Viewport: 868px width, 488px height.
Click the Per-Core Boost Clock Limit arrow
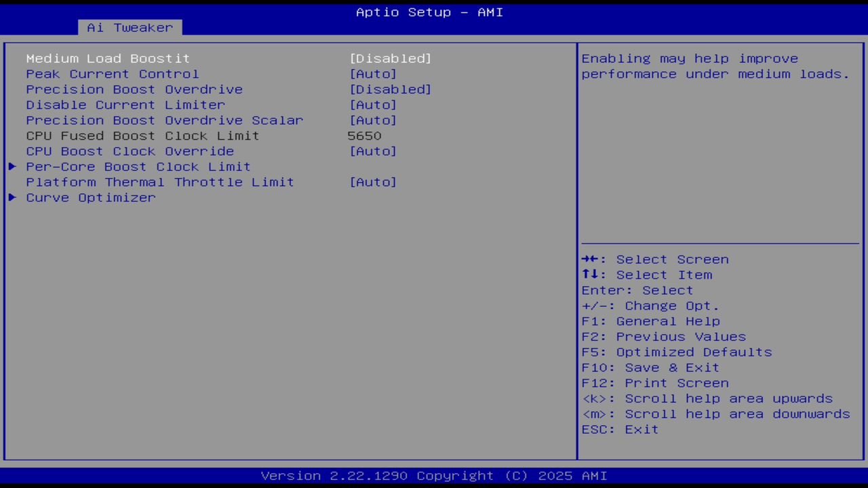[x=12, y=166]
